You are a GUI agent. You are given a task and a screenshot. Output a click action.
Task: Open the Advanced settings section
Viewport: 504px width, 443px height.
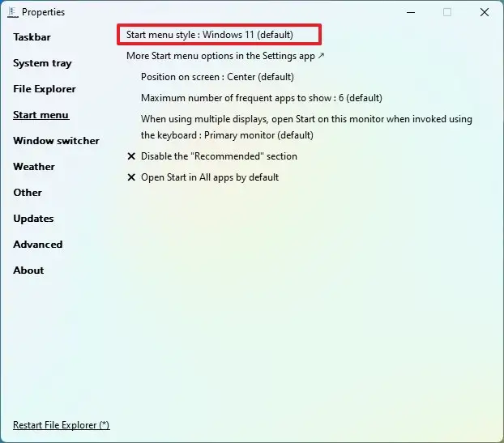coord(37,245)
